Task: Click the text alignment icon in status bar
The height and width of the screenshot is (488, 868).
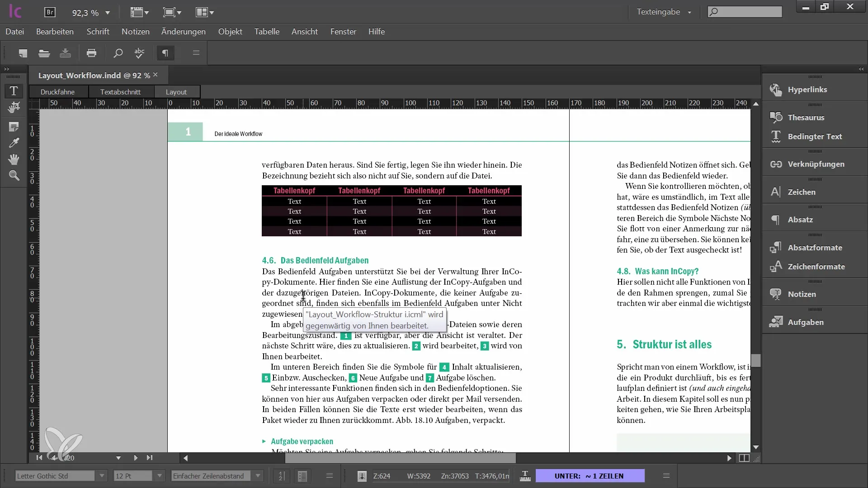Action: 330,475
